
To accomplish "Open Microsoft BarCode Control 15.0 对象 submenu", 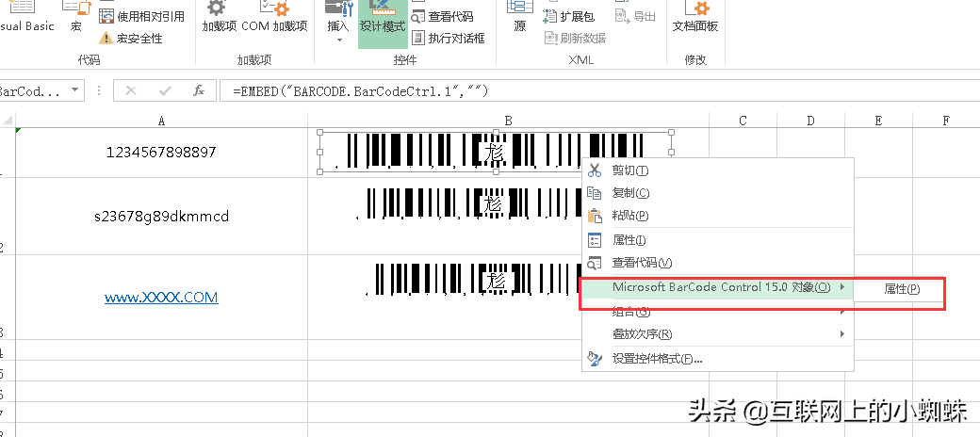I will [717, 287].
